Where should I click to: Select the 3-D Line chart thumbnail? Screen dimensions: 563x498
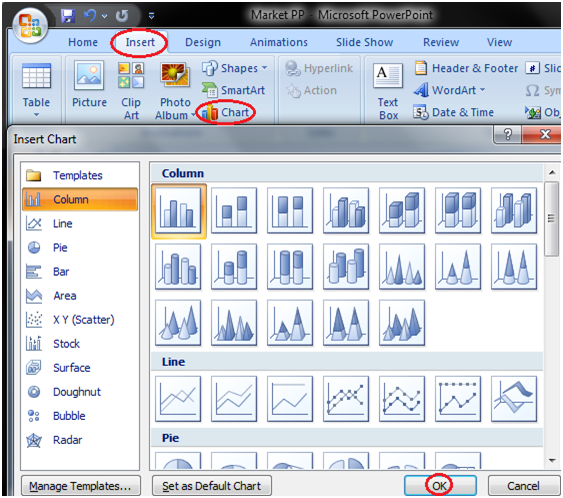tap(514, 399)
